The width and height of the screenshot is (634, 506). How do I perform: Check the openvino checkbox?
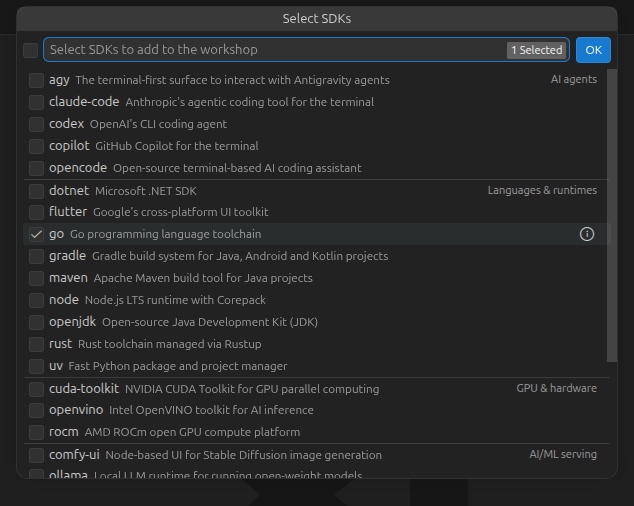click(x=36, y=410)
